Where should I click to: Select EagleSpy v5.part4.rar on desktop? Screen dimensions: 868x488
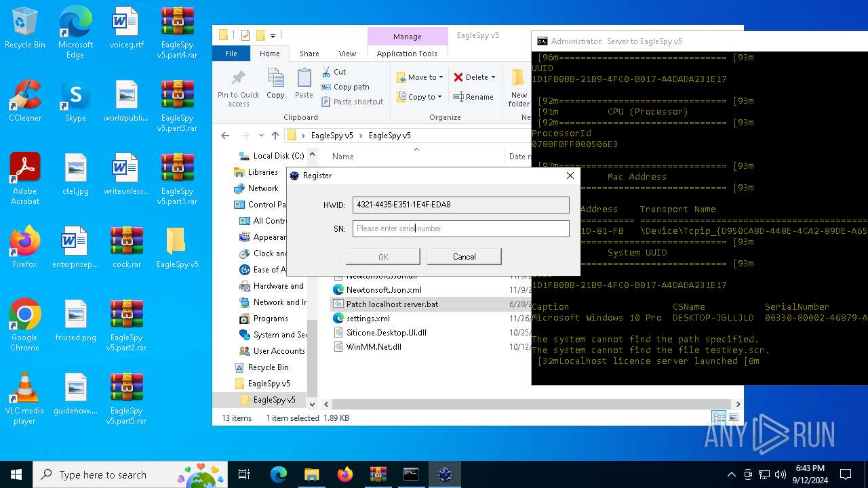point(177,32)
